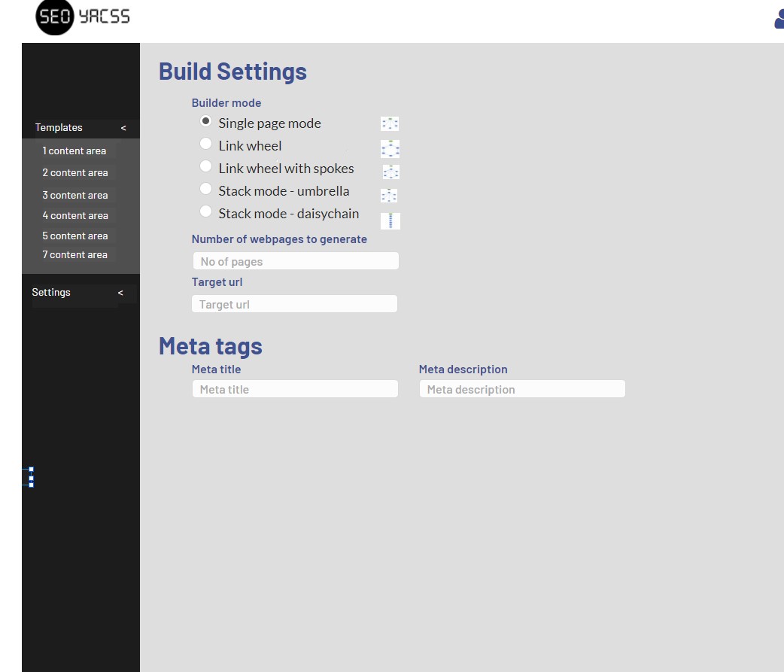Select Stack mode - umbrella radio button
Screen dimensions: 784x672
point(205,189)
